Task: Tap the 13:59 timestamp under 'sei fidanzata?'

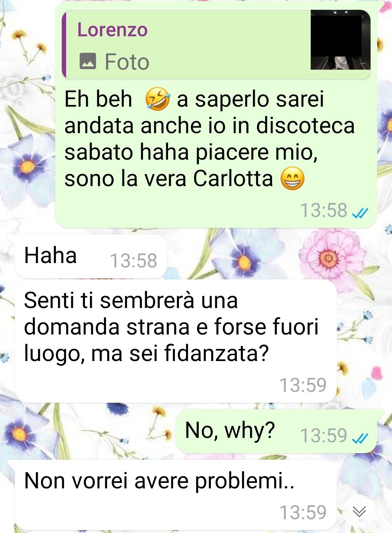Action: click(303, 385)
